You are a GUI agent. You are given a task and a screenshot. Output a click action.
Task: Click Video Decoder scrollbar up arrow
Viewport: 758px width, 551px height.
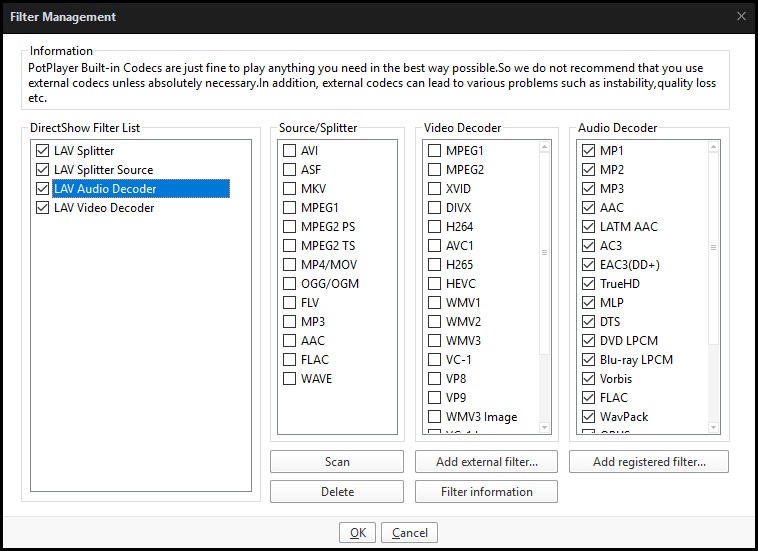pyautogui.click(x=544, y=146)
